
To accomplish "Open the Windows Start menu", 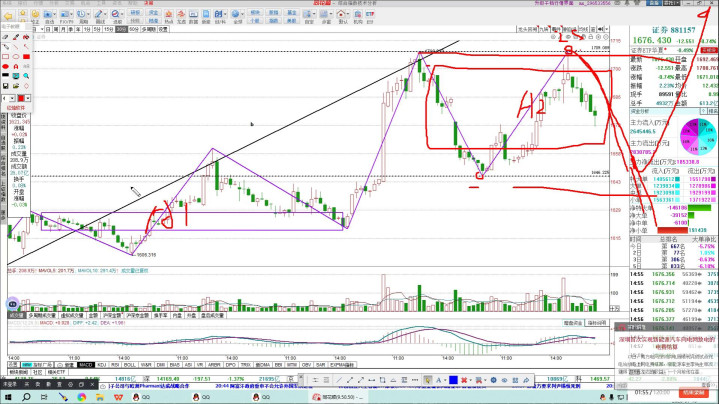I will [8, 397].
